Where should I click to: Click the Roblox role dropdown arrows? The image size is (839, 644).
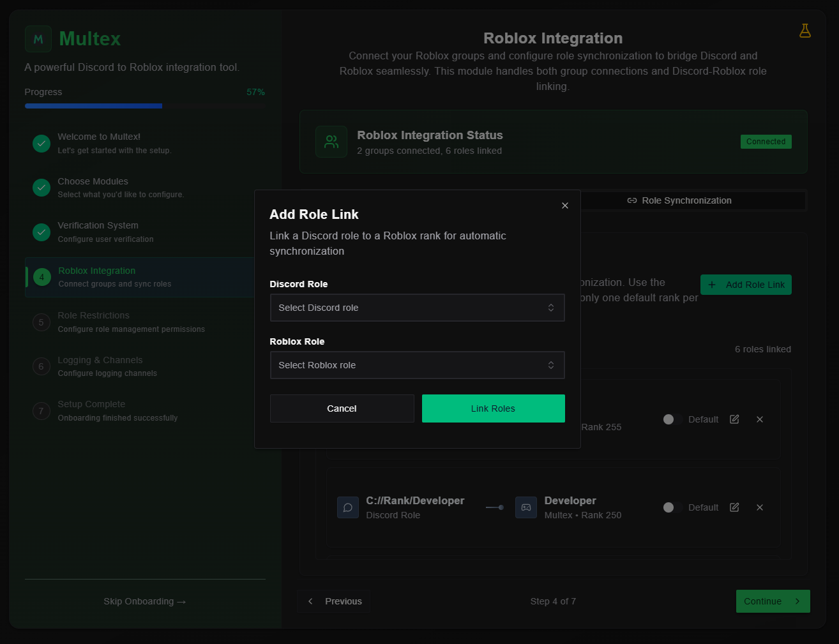551,365
